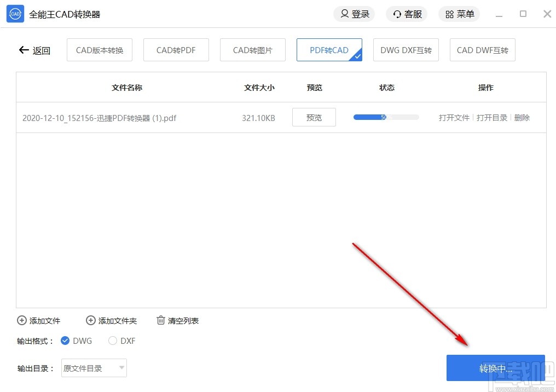Screen dimensions: 556x392
Task: Click the 添加文件夹 icon to add a folder
Action: tap(91, 320)
